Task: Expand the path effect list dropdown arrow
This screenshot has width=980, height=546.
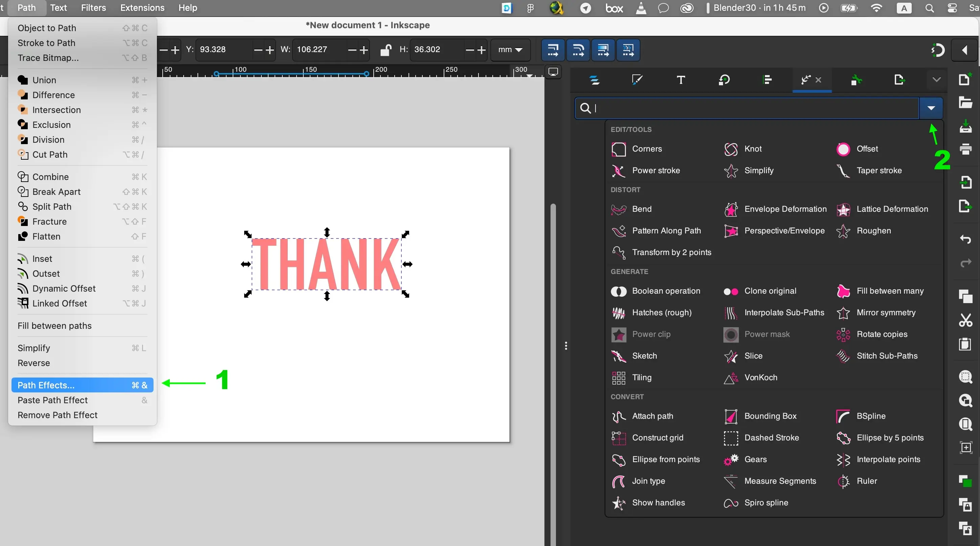Action: (x=931, y=108)
